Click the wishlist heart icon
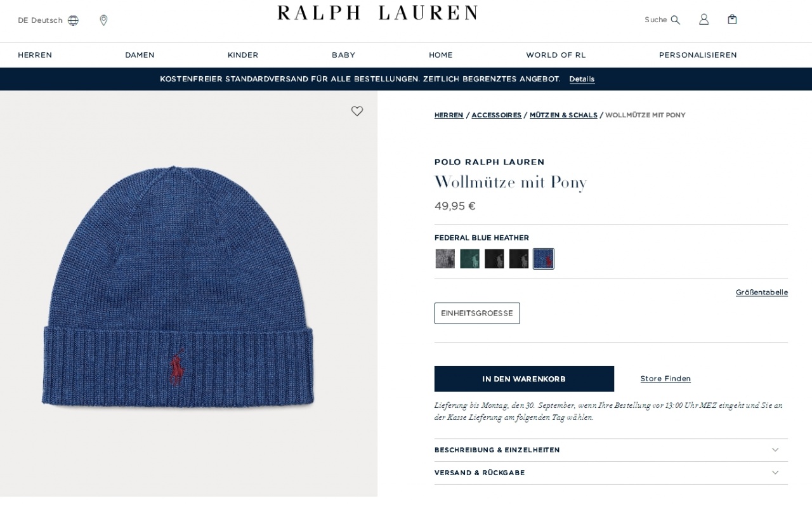 point(357,111)
